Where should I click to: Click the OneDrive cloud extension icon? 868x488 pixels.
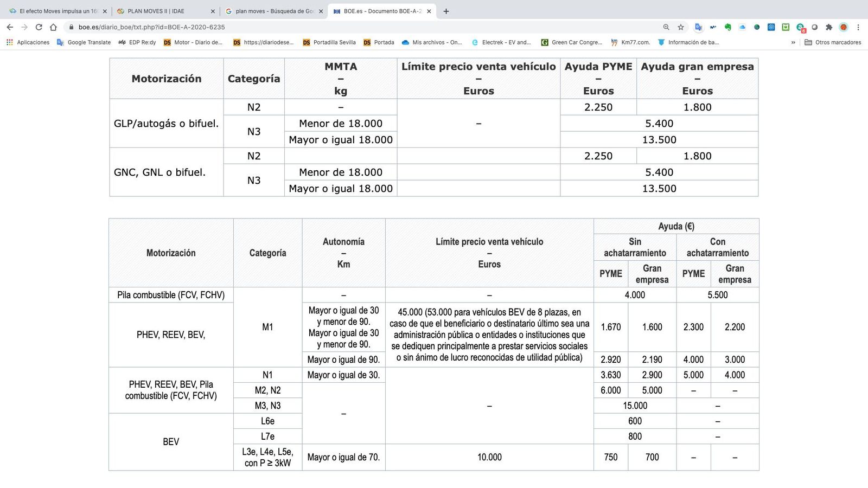[x=742, y=27]
